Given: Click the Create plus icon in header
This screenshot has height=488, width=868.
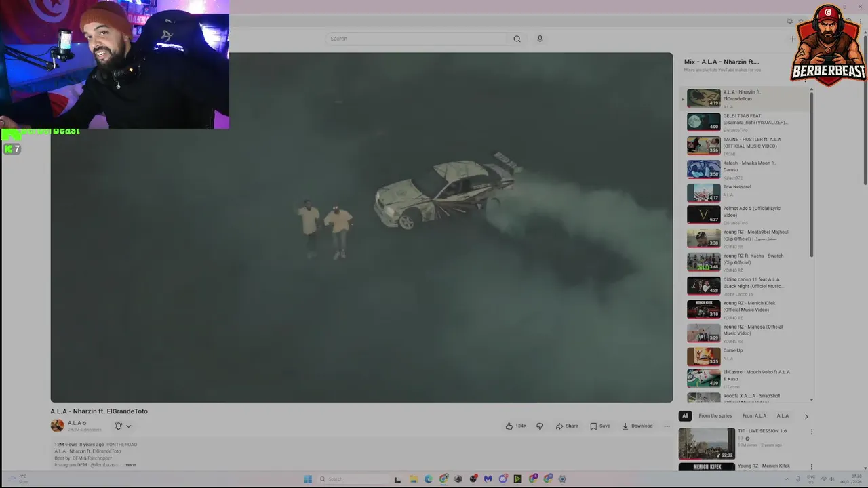Looking at the screenshot, I should (793, 39).
